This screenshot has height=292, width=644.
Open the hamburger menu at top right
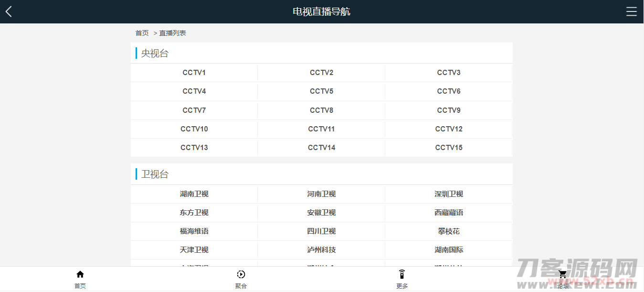pyautogui.click(x=631, y=11)
